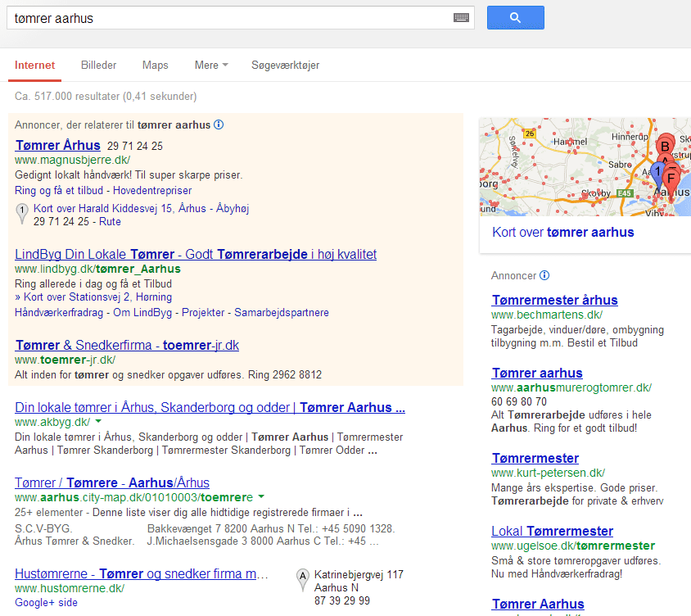The width and height of the screenshot is (691, 616).
Task: Open 'Tømrermester' side ad for kurt-petersen.dk
Action: tap(535, 458)
